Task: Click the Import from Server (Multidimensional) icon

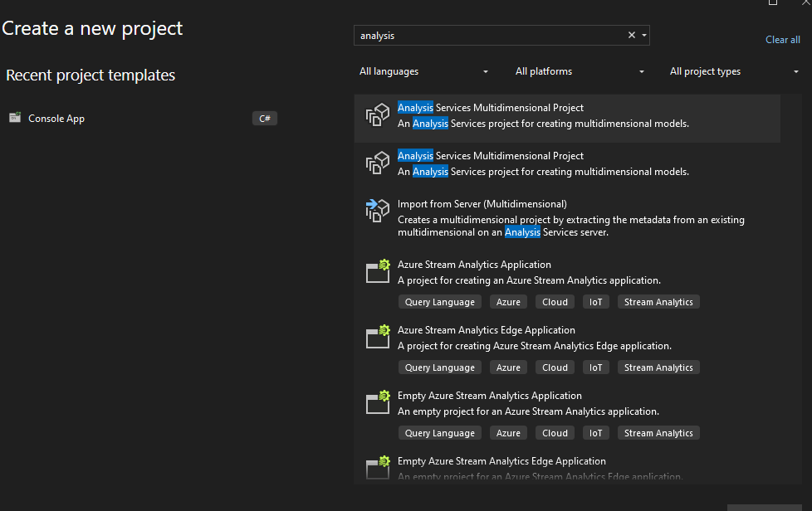Action: pos(378,211)
